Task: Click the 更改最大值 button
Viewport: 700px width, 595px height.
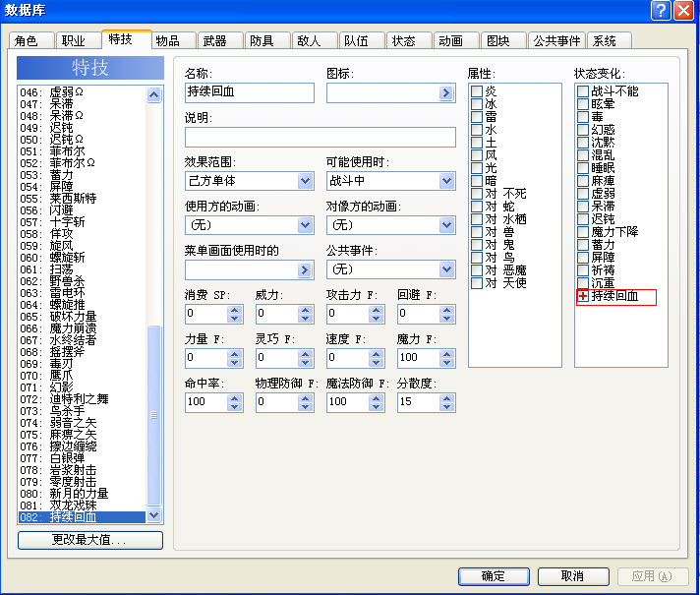Action: click(x=90, y=540)
